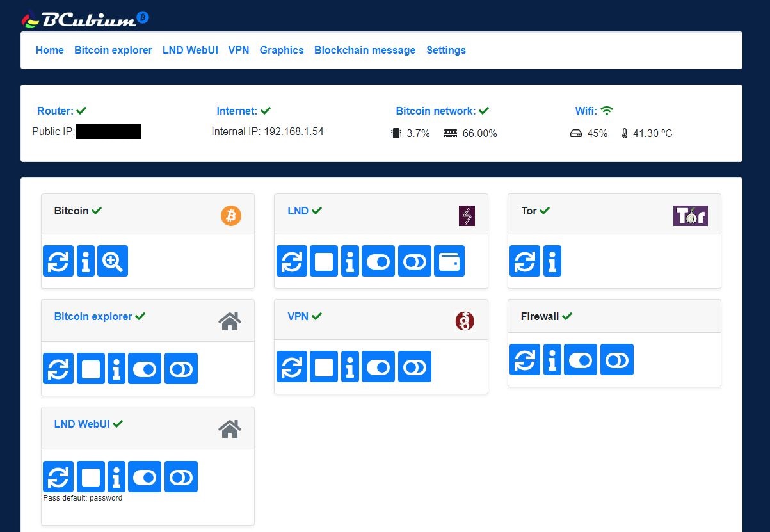Click the disk usage 45% value
Image resolution: width=770 pixels, height=532 pixels.
coord(597,133)
